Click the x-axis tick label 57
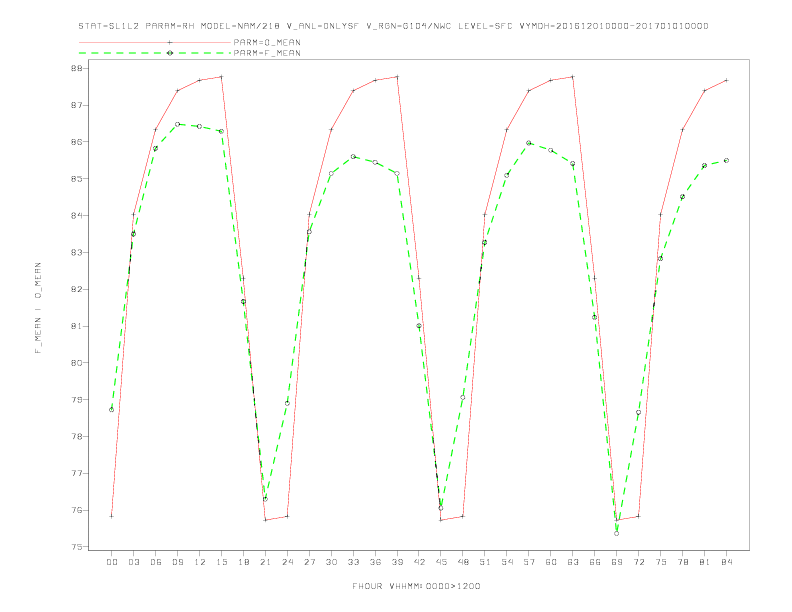792x612 pixels. [529, 562]
